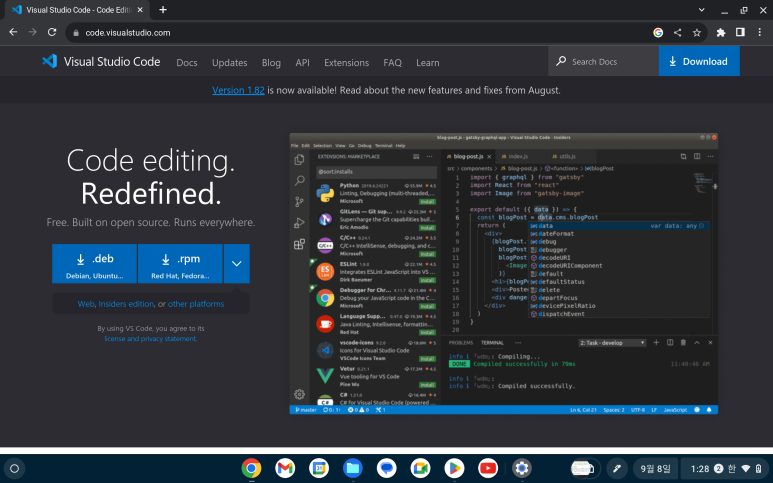Close the Visual Studio Code tab
This screenshot has height=483, width=773.
click(x=140, y=10)
